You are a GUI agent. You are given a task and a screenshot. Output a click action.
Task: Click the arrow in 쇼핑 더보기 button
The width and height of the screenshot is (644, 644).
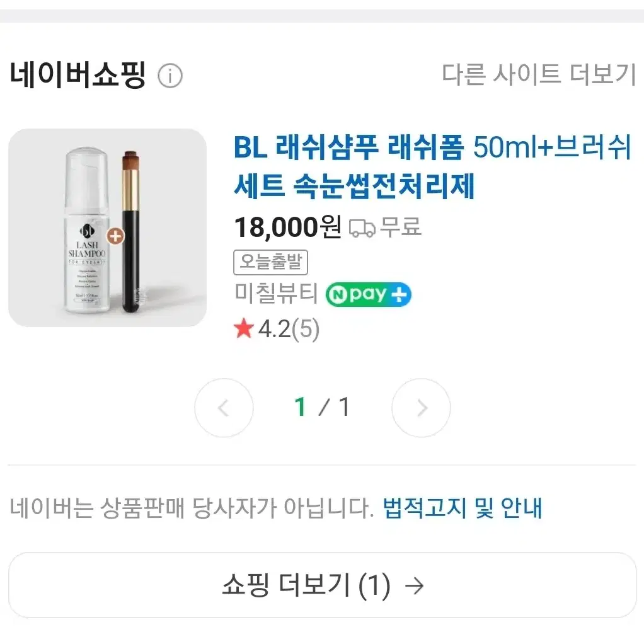(x=414, y=587)
